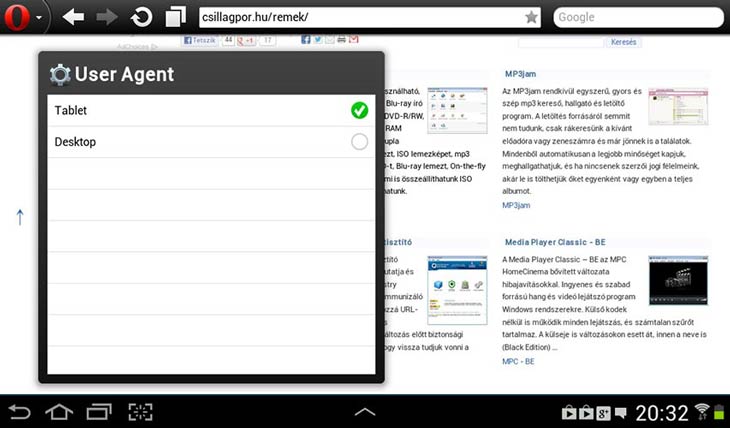Open the MP3jam link below the description
This screenshot has height=428, width=730.
coord(516,205)
